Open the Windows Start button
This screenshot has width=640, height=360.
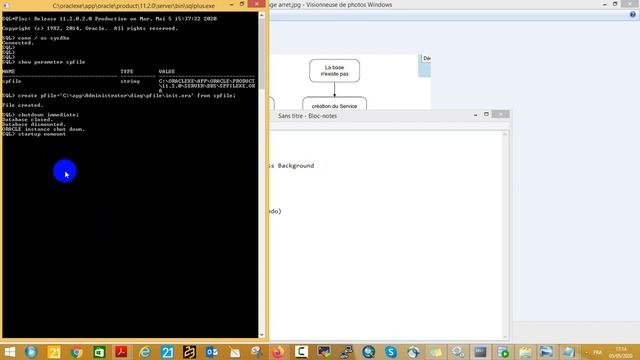[9, 352]
